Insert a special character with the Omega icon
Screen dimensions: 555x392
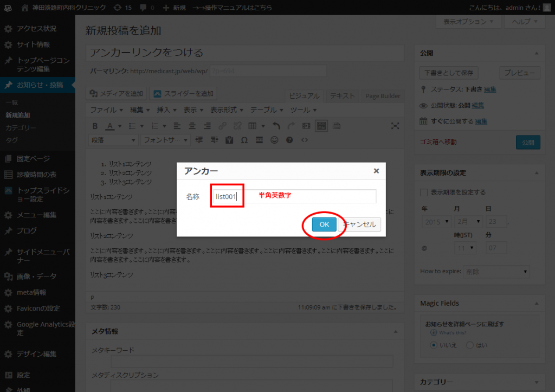(x=244, y=140)
